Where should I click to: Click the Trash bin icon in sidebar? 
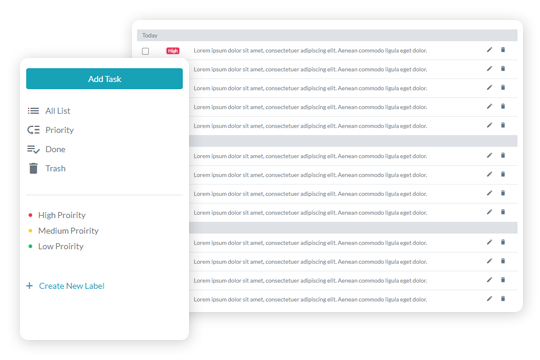pyautogui.click(x=33, y=168)
